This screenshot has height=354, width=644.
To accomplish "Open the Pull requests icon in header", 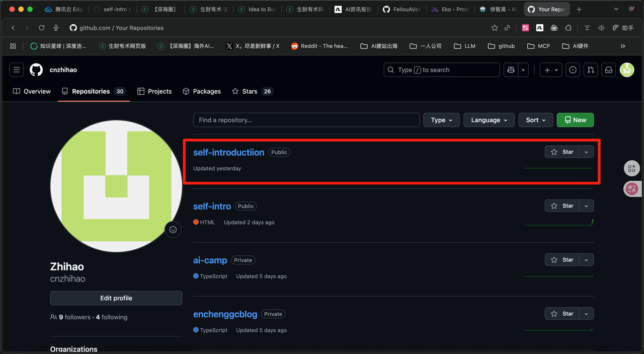I will coord(591,70).
